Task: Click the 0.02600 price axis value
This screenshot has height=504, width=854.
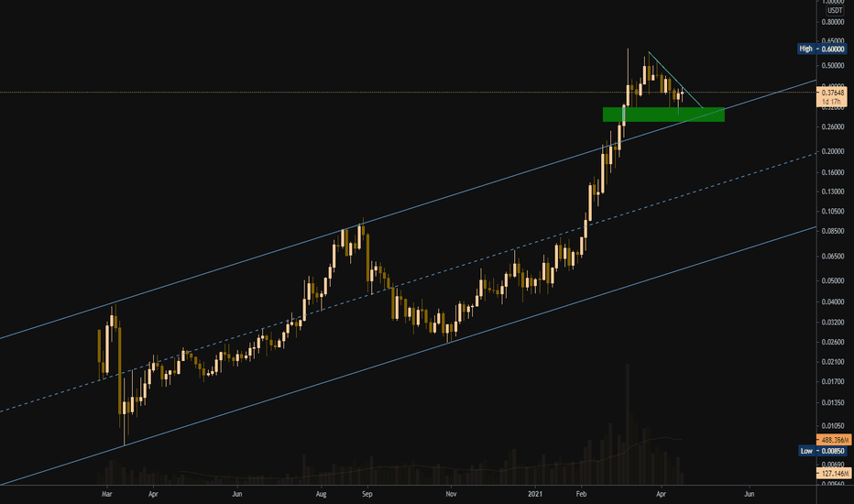Action: [x=833, y=342]
